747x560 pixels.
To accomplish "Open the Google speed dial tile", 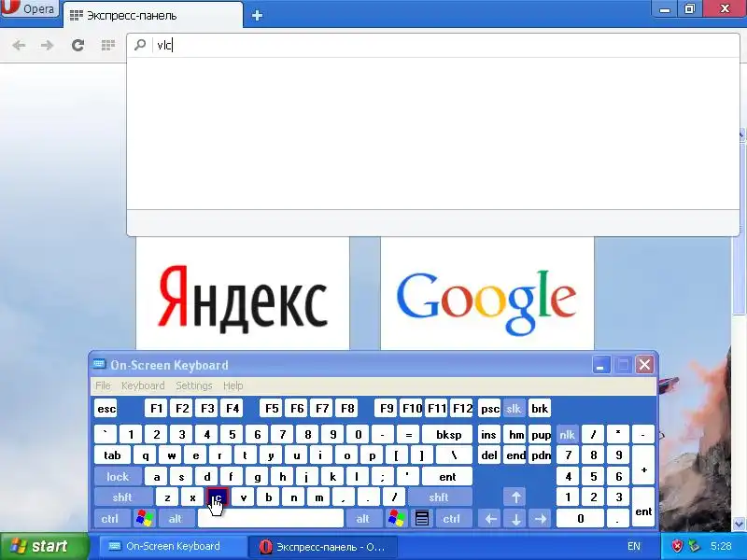I will (487, 294).
